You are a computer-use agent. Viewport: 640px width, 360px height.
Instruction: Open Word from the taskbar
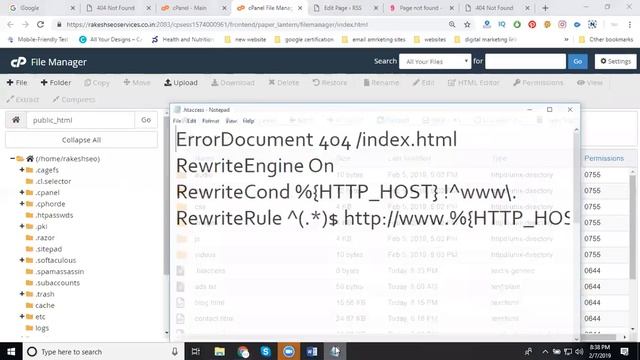[x=312, y=351]
